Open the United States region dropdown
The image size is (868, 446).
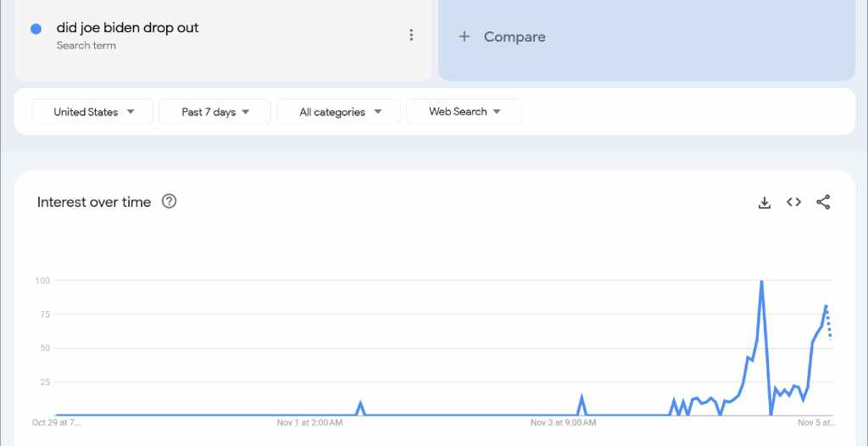point(92,111)
